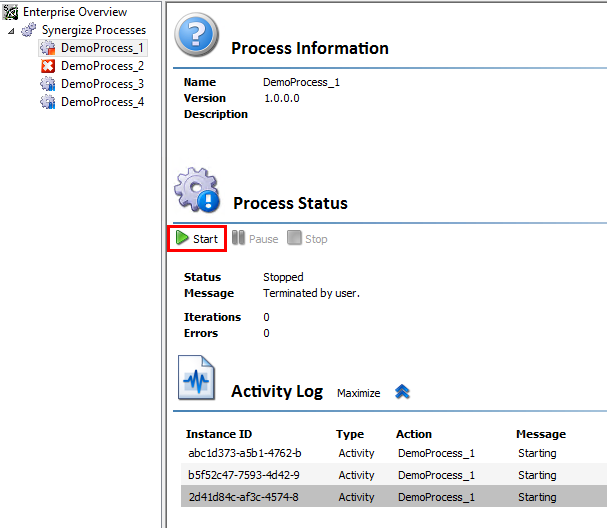The width and height of the screenshot is (607, 528).
Task: Click the Enterprise Overview icon
Action: (x=10, y=12)
